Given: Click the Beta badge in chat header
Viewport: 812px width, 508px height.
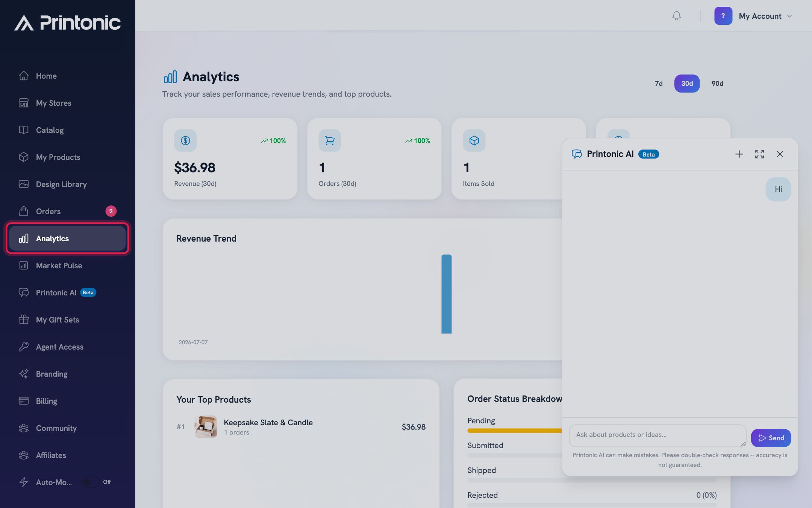Looking at the screenshot, I should coord(648,154).
